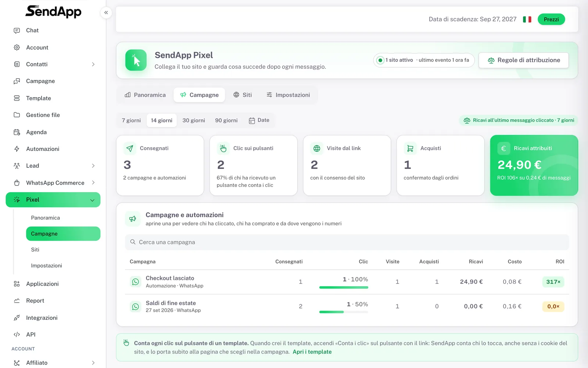Select the 90 giorni time range
The width and height of the screenshot is (588, 368).
tap(226, 120)
